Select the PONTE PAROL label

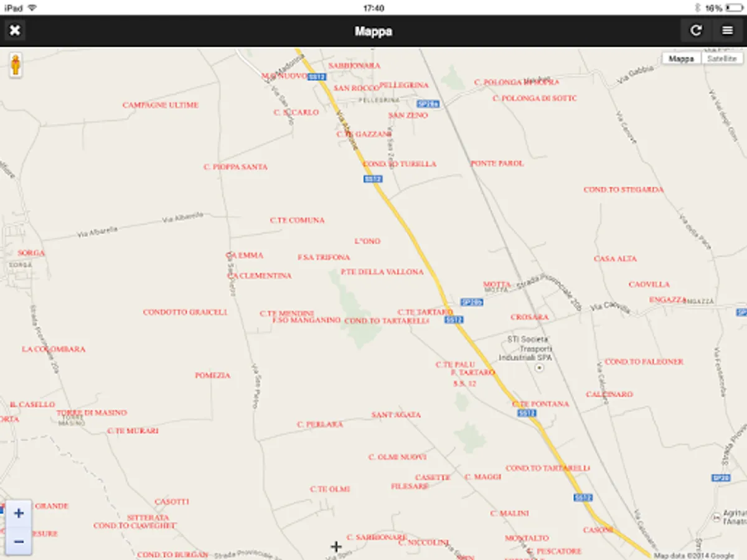pos(497,164)
